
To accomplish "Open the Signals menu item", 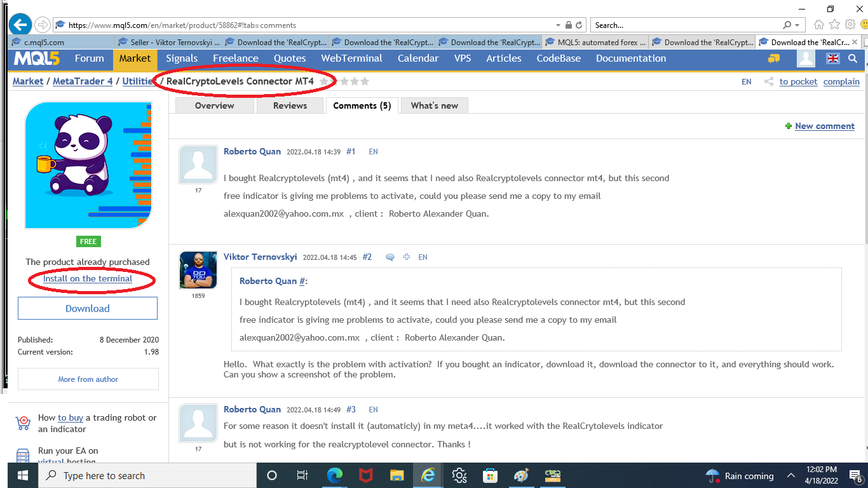I will coord(182,58).
